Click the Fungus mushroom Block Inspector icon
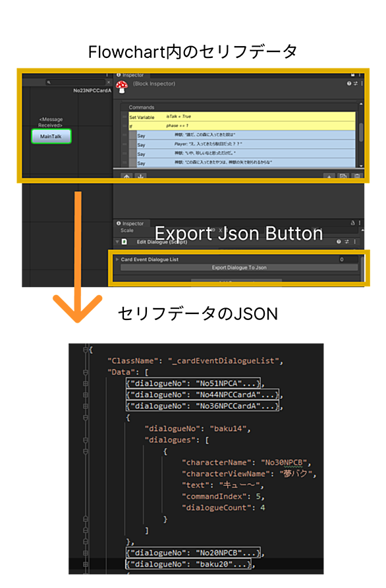Viewport: 386px width, 588px height. 122,87
